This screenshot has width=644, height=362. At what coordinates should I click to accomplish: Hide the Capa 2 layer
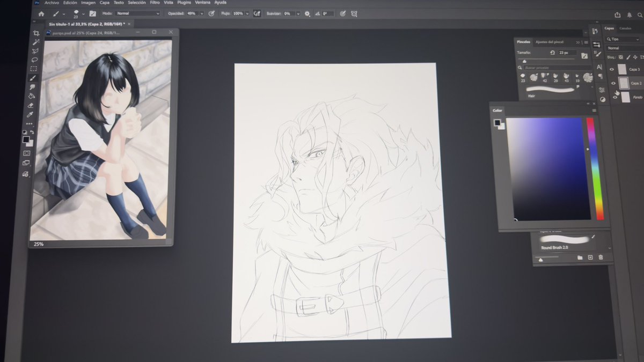pos(613,83)
